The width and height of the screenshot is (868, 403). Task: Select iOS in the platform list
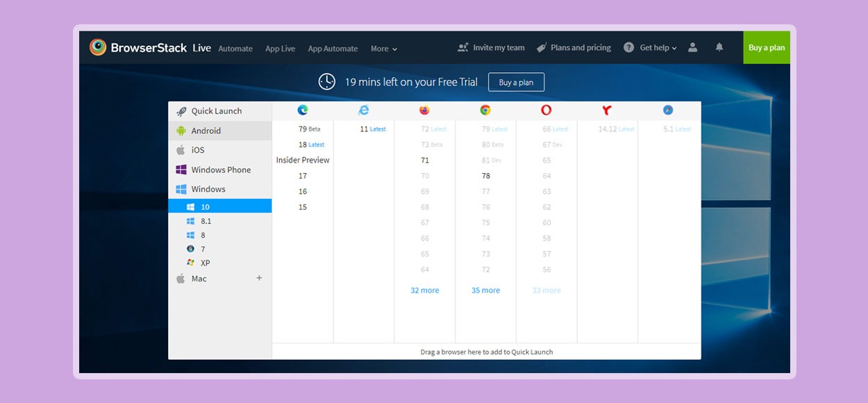[x=220, y=150]
